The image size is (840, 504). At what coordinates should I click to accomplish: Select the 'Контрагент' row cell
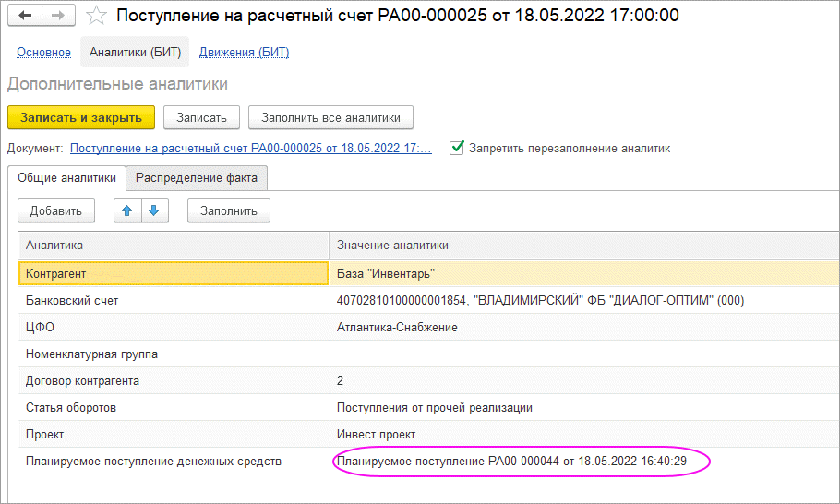[x=173, y=274]
